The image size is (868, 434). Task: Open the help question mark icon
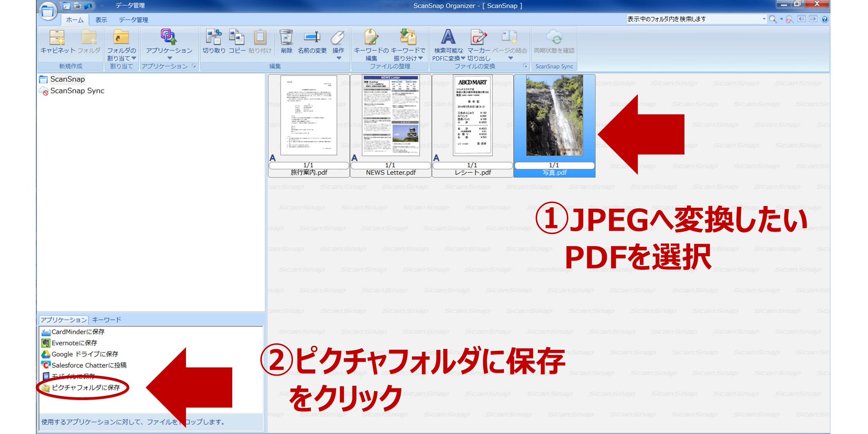pyautogui.click(x=824, y=19)
